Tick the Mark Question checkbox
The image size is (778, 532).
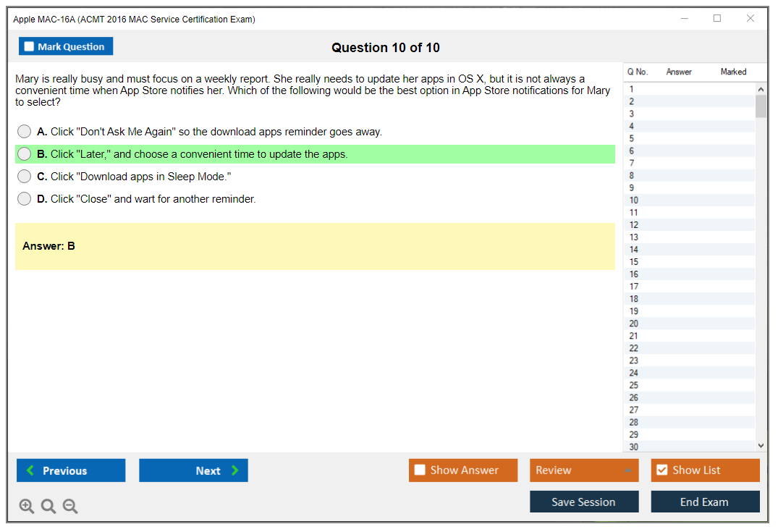(x=30, y=47)
